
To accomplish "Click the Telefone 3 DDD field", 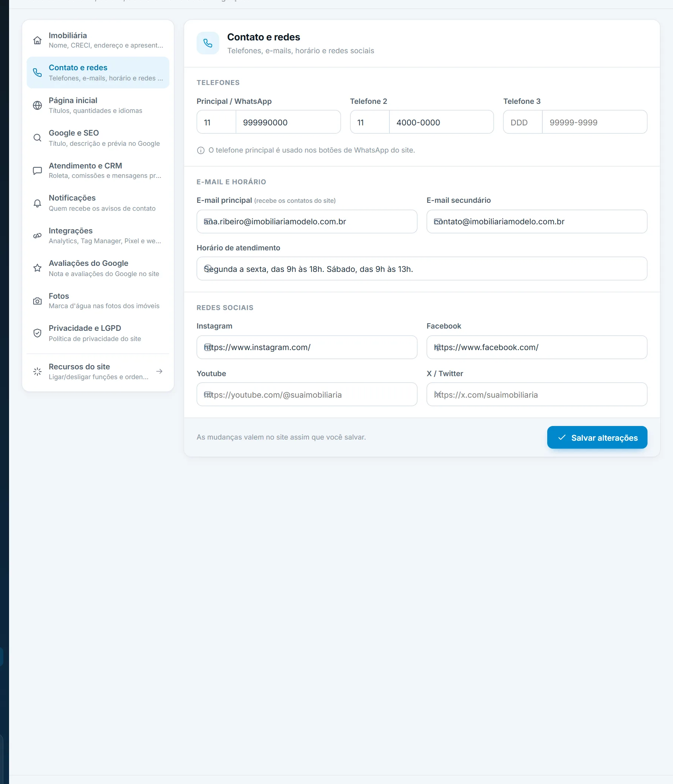I will point(523,122).
